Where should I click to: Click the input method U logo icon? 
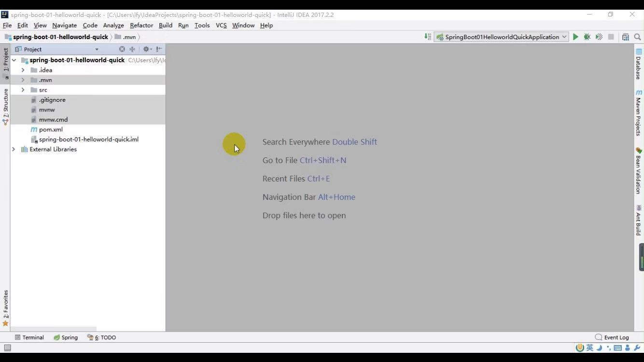pyautogui.click(x=580, y=348)
